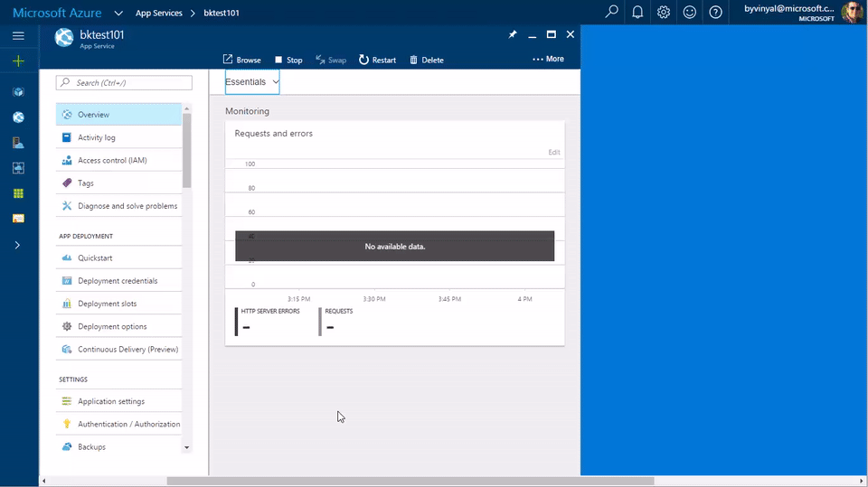Click the horizontal scrollbar at the bottom
This screenshot has height=487, width=868.
407,481
